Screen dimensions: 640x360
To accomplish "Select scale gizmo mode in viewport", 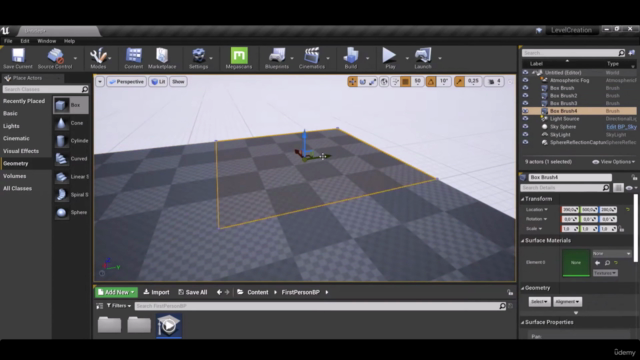I will [373, 82].
